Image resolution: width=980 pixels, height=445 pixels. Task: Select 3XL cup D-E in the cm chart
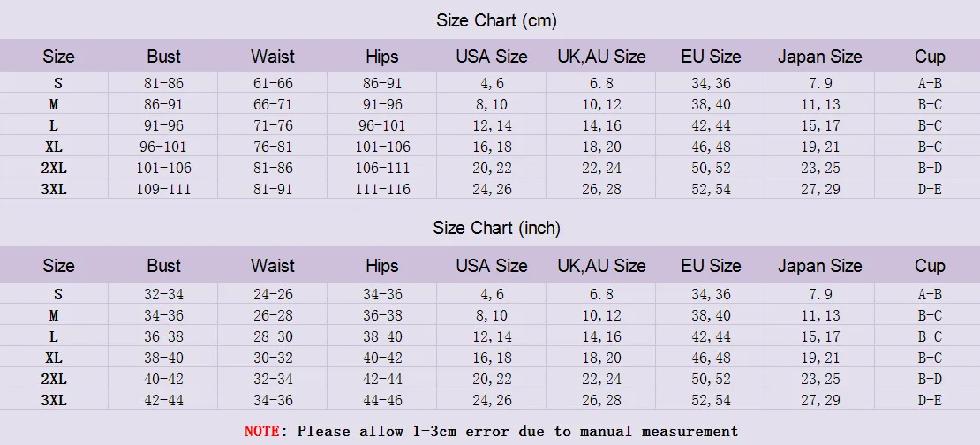click(930, 189)
